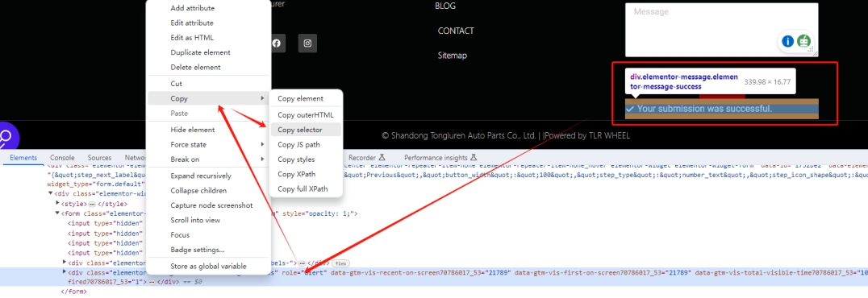
Task: Open the Sitemap footer link
Action: click(453, 56)
